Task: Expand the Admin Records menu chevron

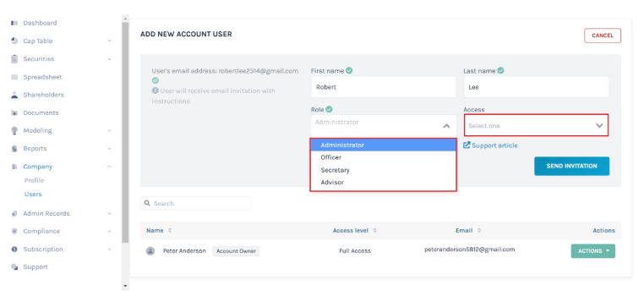Action: [x=109, y=213]
